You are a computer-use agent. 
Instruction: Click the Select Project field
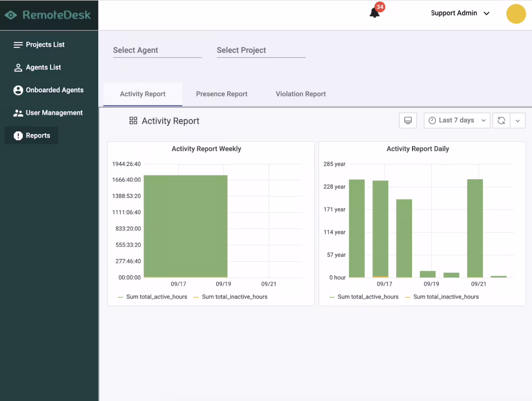tap(261, 50)
